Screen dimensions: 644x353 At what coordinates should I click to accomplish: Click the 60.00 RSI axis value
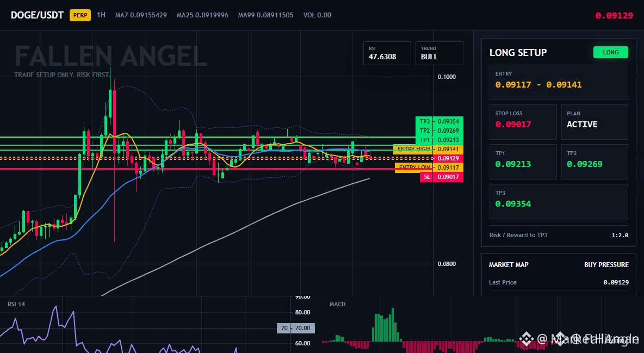point(303,344)
